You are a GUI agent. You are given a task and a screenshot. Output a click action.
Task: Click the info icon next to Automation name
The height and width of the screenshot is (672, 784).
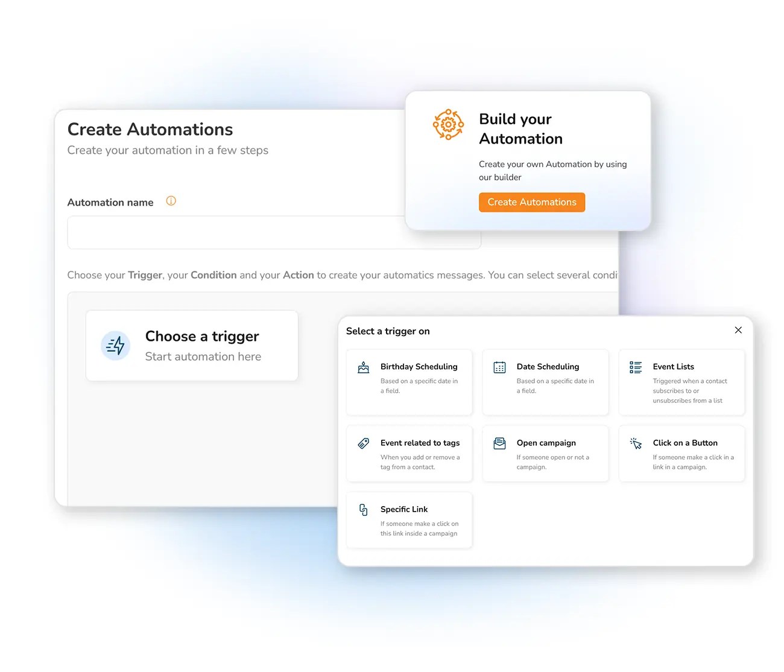point(171,201)
